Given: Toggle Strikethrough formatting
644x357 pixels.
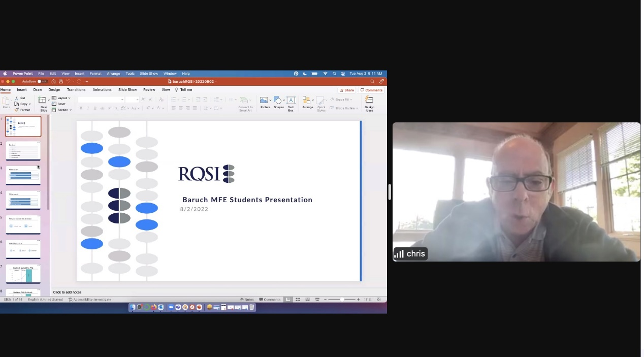Looking at the screenshot, I should tap(102, 108).
